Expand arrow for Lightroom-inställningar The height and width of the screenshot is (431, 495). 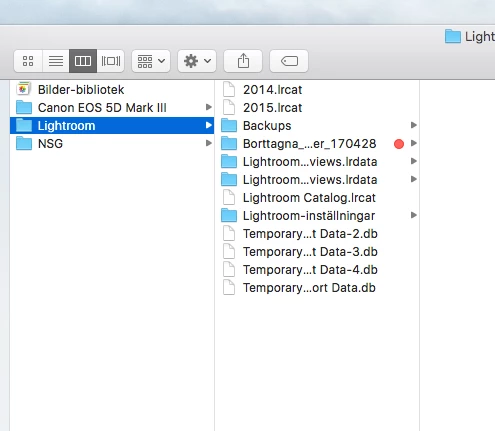(x=414, y=215)
